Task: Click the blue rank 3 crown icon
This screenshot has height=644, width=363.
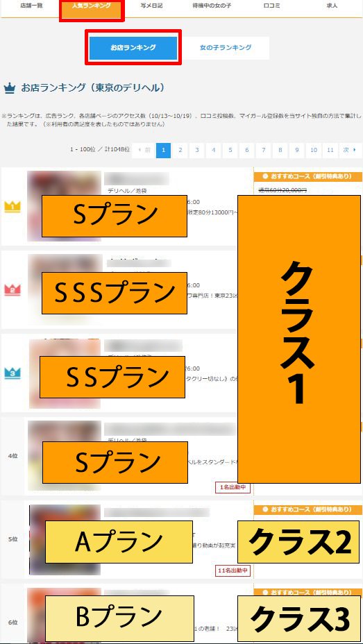Action: [x=12, y=373]
